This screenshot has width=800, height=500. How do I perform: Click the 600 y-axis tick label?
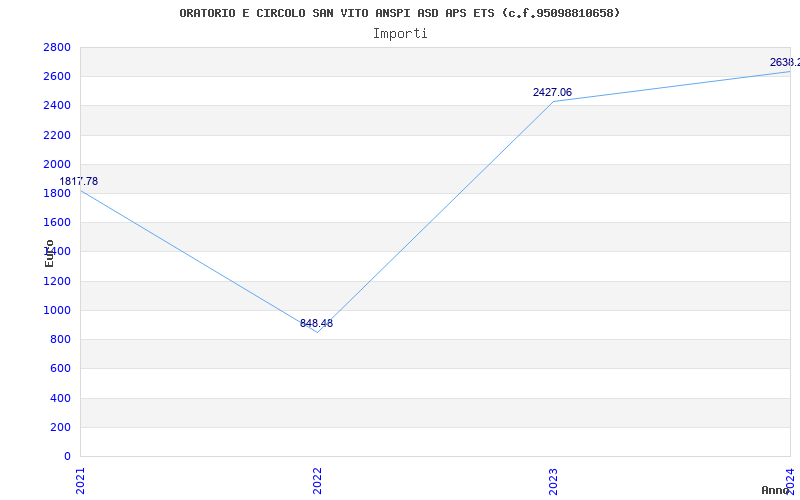(60, 369)
